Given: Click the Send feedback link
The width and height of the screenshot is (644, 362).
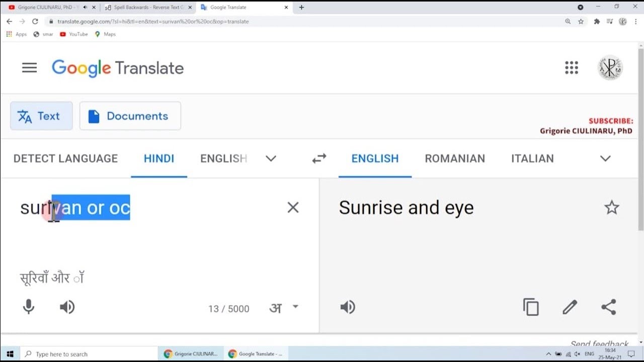Looking at the screenshot, I should point(600,343).
